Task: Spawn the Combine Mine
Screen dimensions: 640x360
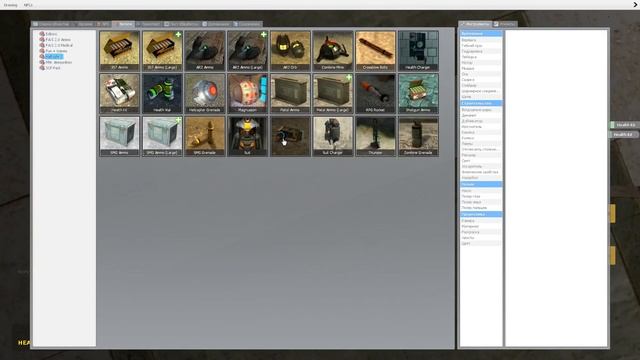Action: click(x=333, y=51)
